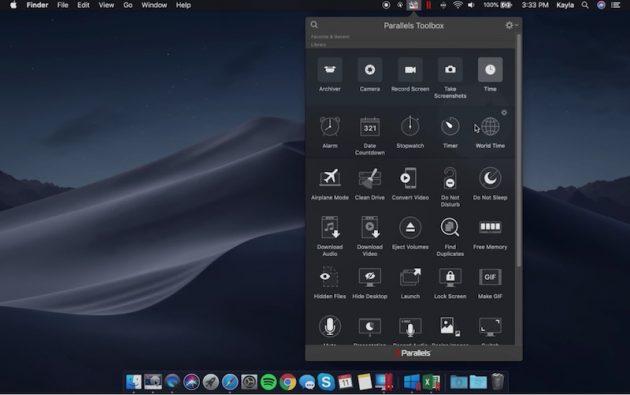Open the World Time tool
This screenshot has width=630, height=395.
click(x=490, y=132)
